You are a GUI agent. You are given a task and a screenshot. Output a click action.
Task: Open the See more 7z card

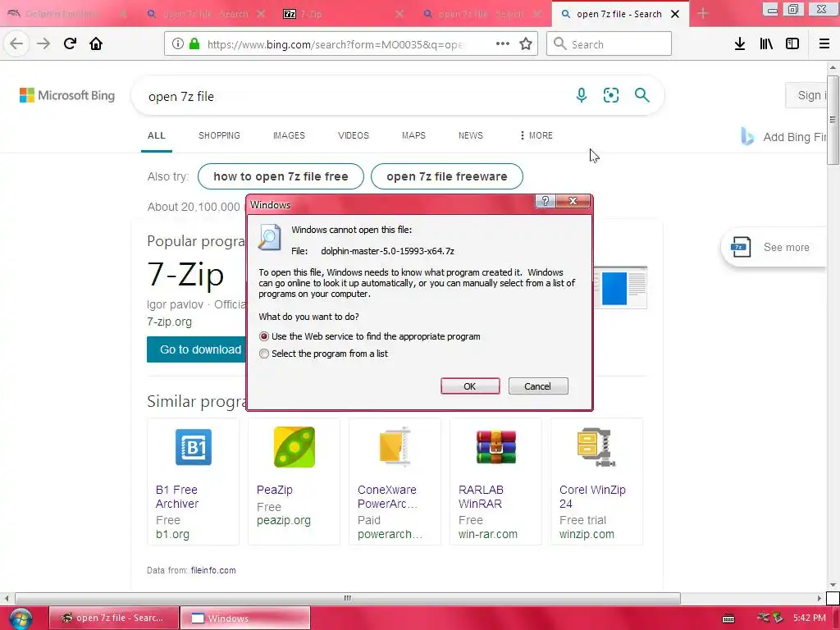tap(774, 248)
